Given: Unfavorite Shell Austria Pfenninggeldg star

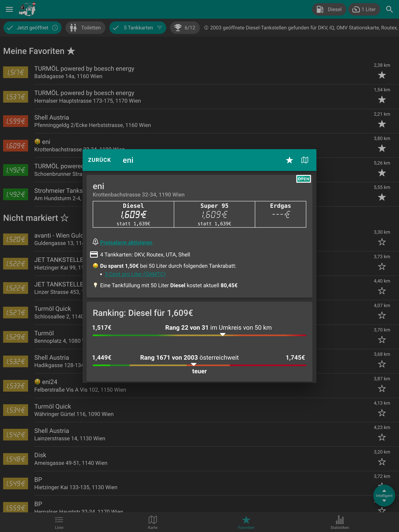Looking at the screenshot, I should [382, 124].
